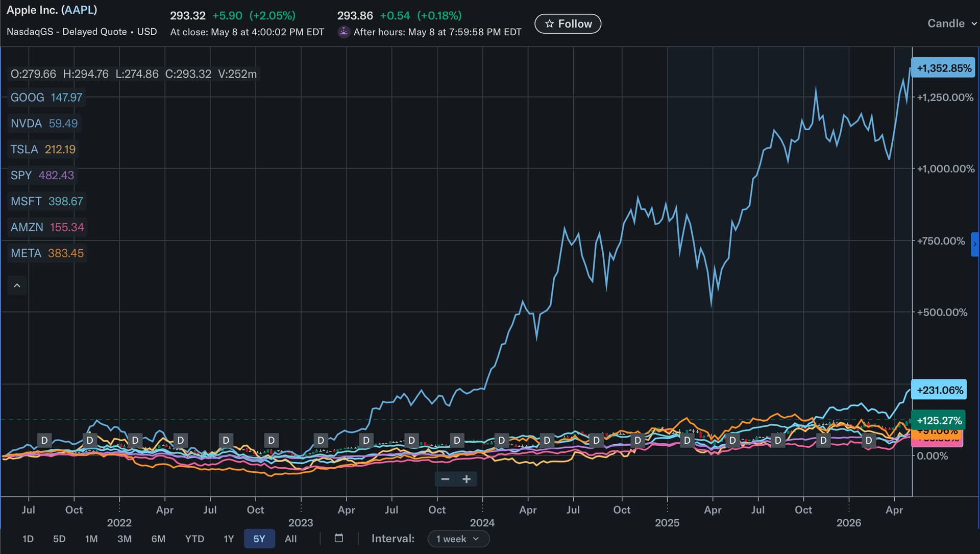980x554 pixels.
Task: Click the 'O:279.66' open value
Action: [33, 74]
